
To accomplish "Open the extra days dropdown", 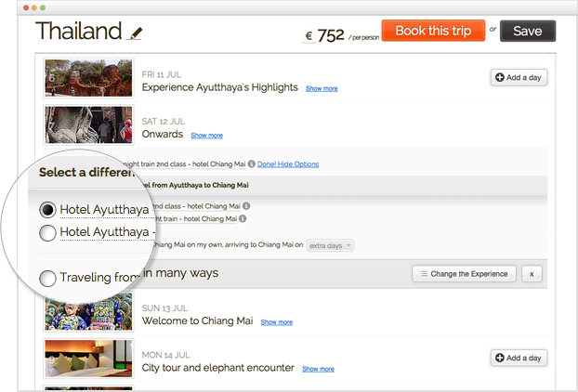I will click(331, 245).
